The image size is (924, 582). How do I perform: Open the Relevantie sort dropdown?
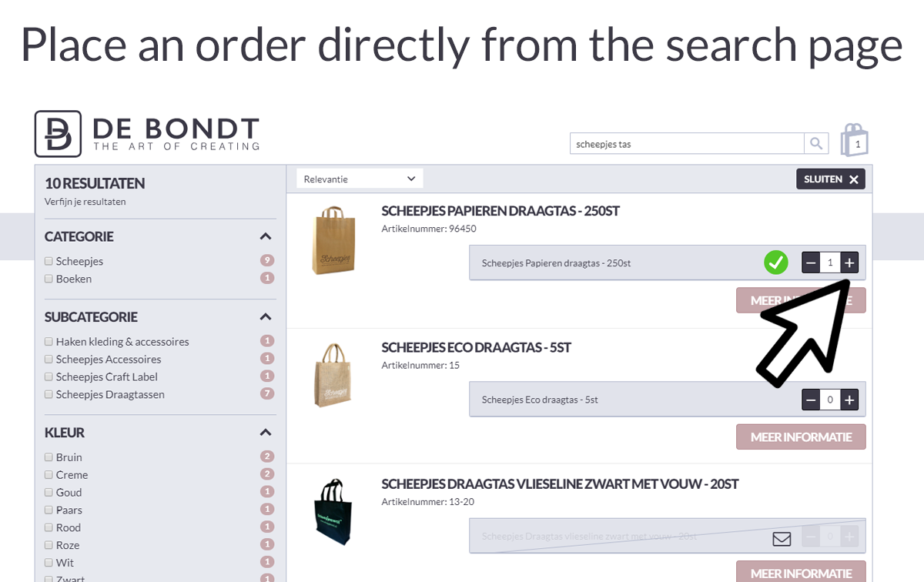360,179
